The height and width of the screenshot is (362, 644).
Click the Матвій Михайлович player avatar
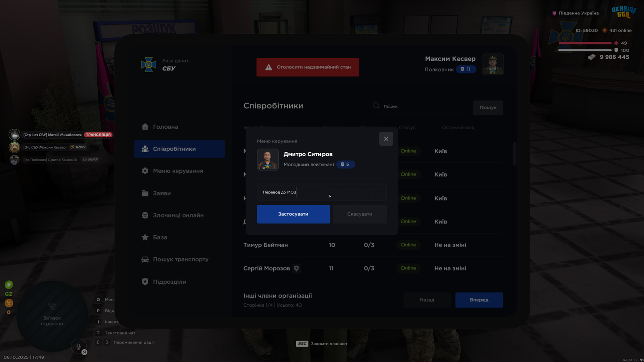pos(14,135)
